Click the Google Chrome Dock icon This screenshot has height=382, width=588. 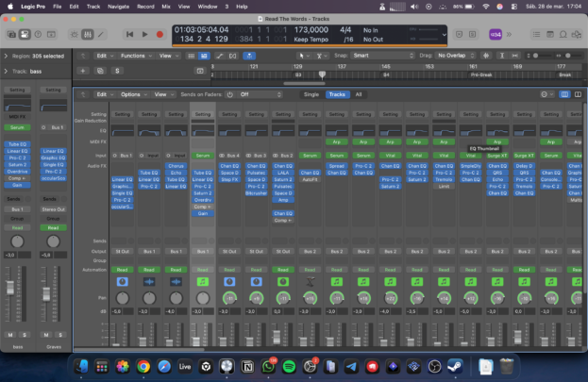pyautogui.click(x=143, y=366)
